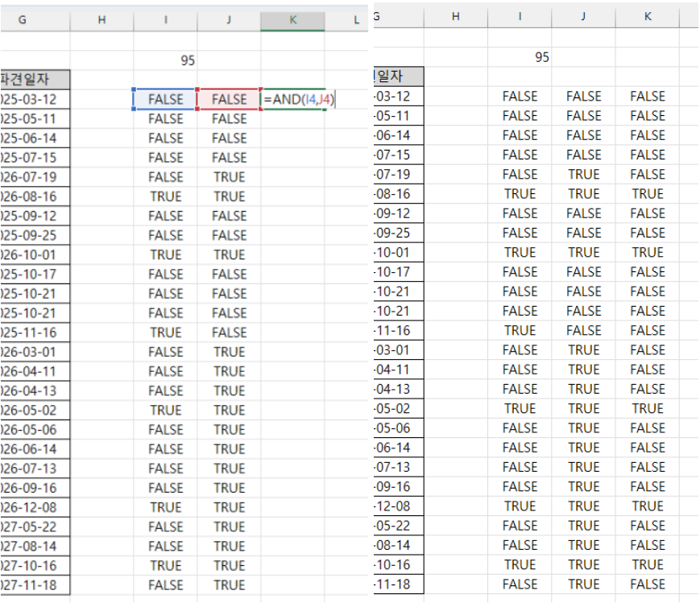Right sheet: click column K FALSE in -11-18 row
The image size is (700, 603).
pos(648,584)
